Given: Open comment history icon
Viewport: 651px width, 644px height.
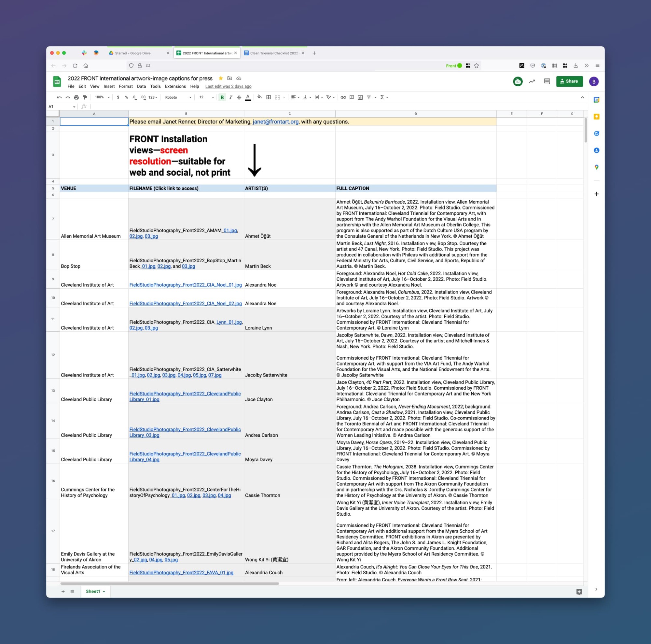Looking at the screenshot, I should (x=547, y=81).
